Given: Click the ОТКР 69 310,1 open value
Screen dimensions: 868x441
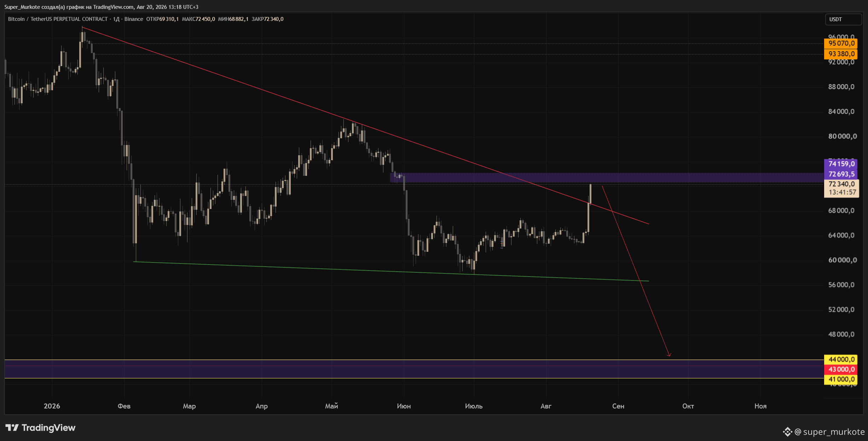Looking at the screenshot, I should [x=162, y=19].
